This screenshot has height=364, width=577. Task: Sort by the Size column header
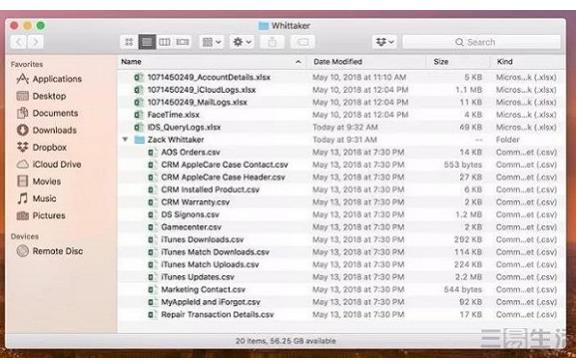(x=458, y=61)
